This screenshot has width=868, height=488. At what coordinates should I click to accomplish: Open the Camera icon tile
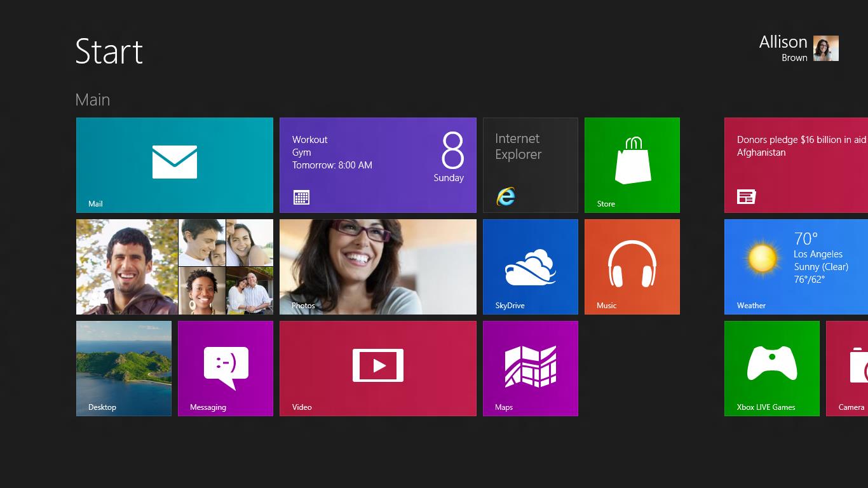pyautogui.click(x=847, y=369)
